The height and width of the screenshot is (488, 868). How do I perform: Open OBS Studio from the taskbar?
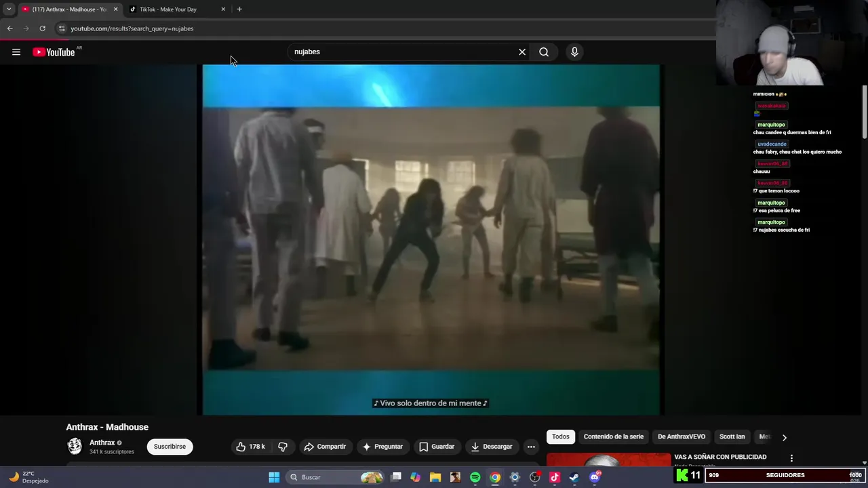(535, 477)
